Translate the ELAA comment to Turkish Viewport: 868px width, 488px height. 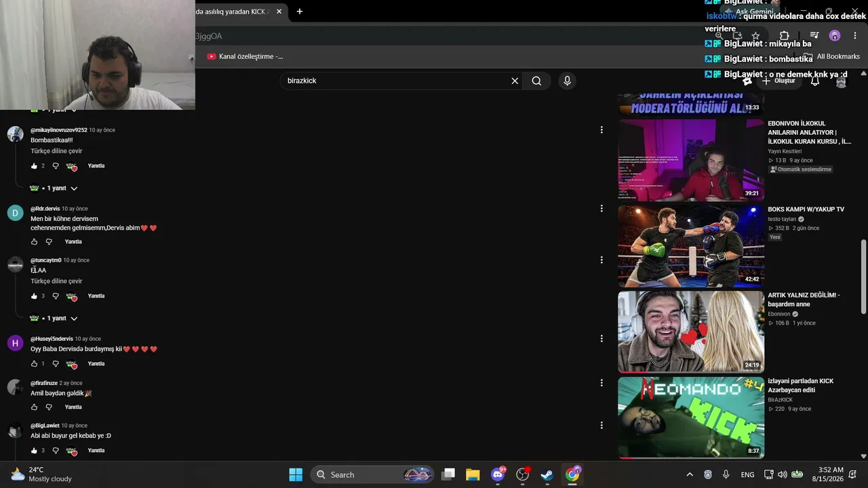pos(56,281)
